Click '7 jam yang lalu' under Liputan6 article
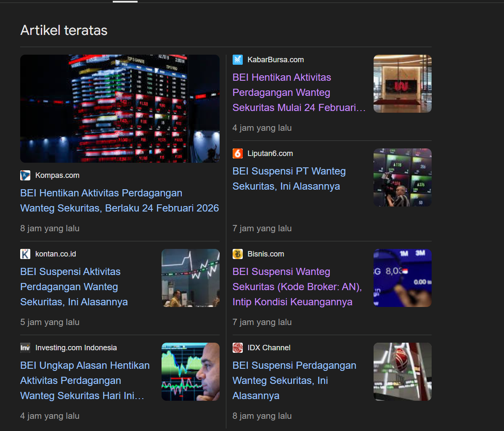Screen dimensions: 504x431 tap(262, 228)
